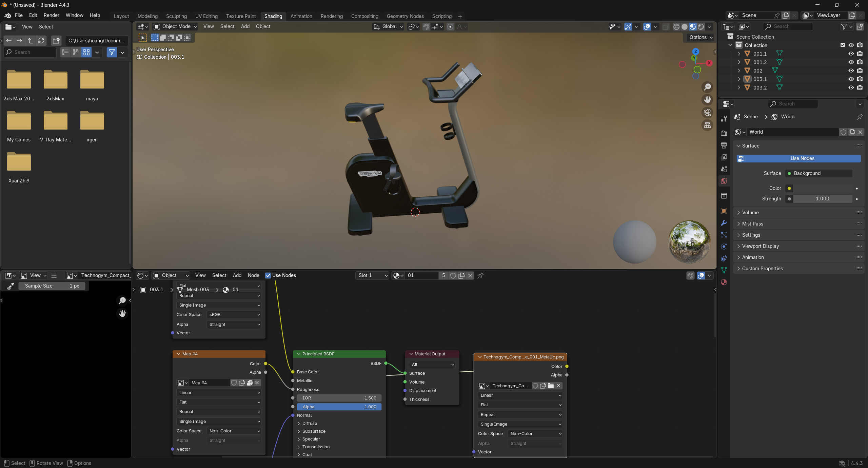Pin the node editor material

pos(480,276)
